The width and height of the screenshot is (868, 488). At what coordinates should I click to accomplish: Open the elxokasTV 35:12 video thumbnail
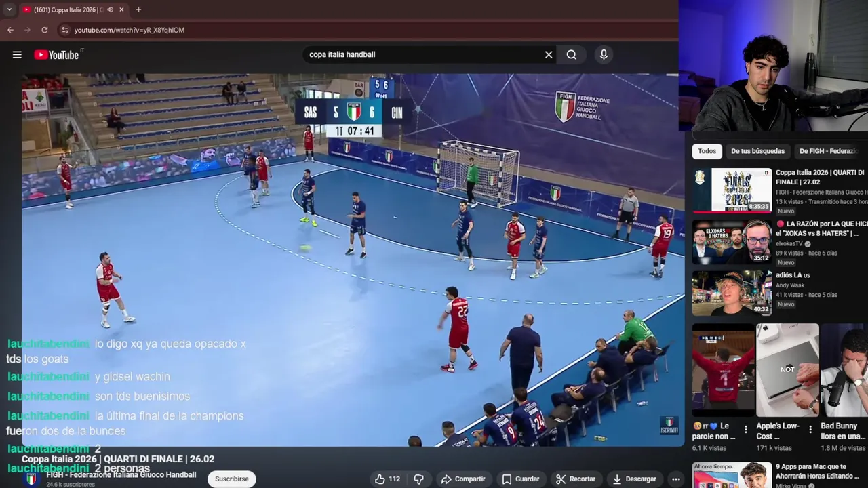tap(732, 242)
